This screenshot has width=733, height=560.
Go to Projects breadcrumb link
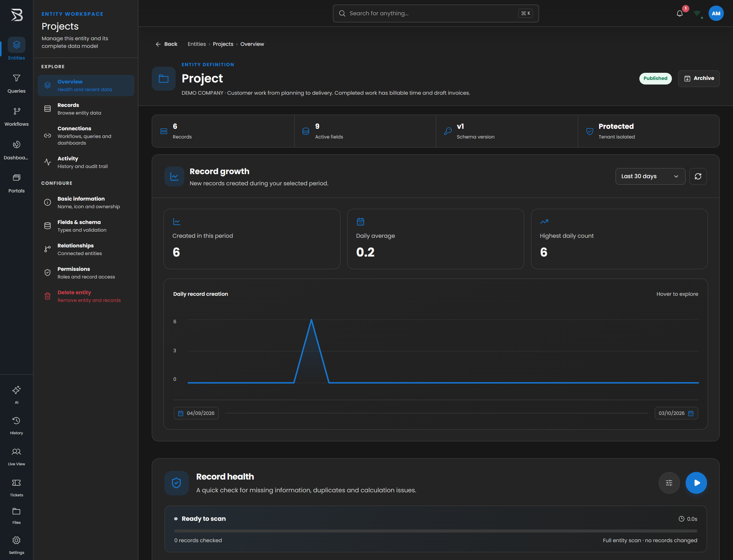[x=223, y=44]
